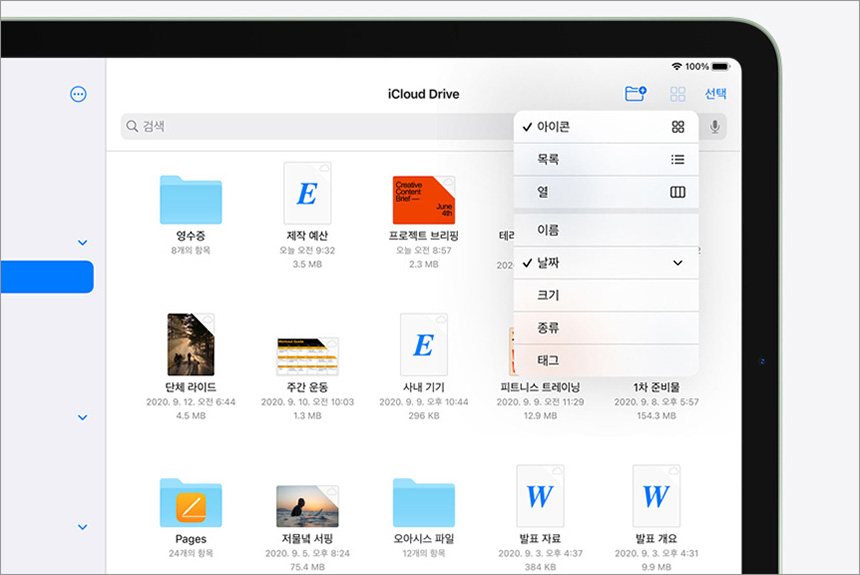Open the 발표 개요 Word document
The image size is (860, 575).
coord(657,496)
